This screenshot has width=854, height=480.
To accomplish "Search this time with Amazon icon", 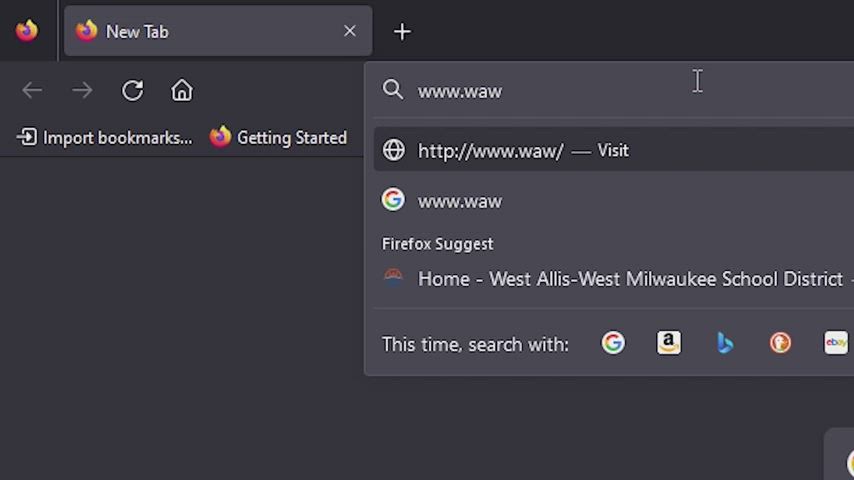I will tap(669, 343).
